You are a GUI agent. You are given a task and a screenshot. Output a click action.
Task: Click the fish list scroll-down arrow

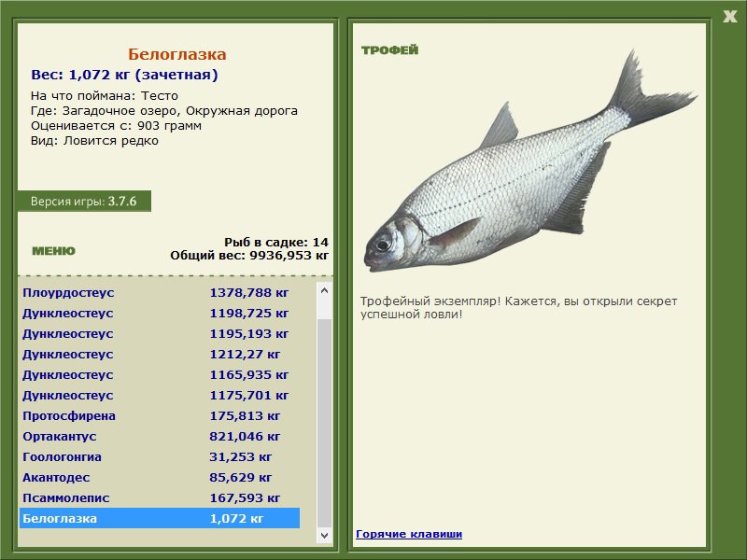tap(324, 535)
